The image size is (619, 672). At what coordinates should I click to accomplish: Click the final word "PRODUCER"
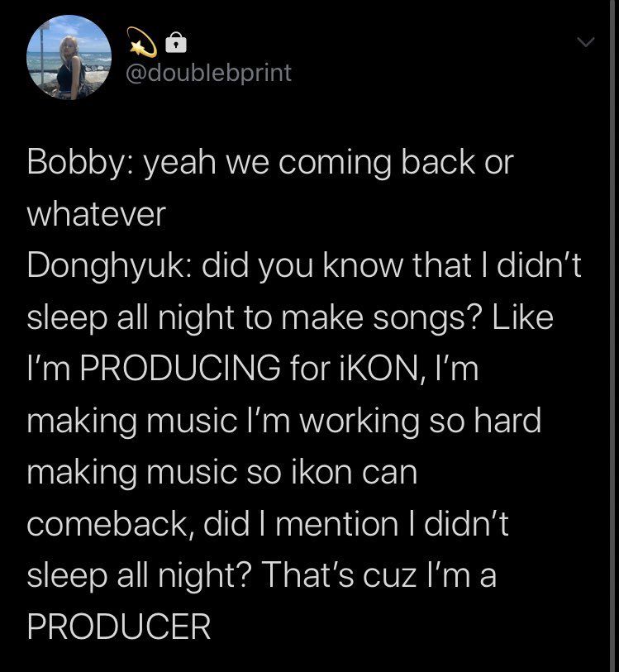coord(118,627)
